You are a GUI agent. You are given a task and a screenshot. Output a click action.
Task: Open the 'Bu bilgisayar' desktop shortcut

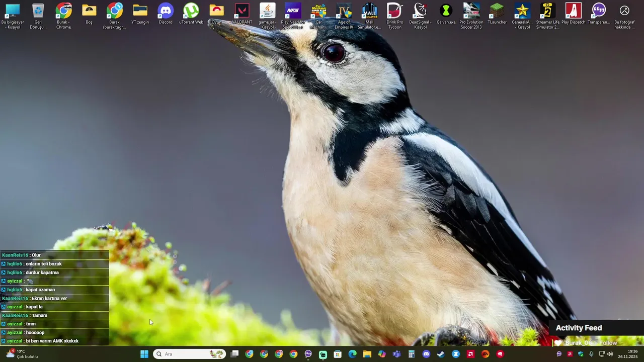coord(13,16)
